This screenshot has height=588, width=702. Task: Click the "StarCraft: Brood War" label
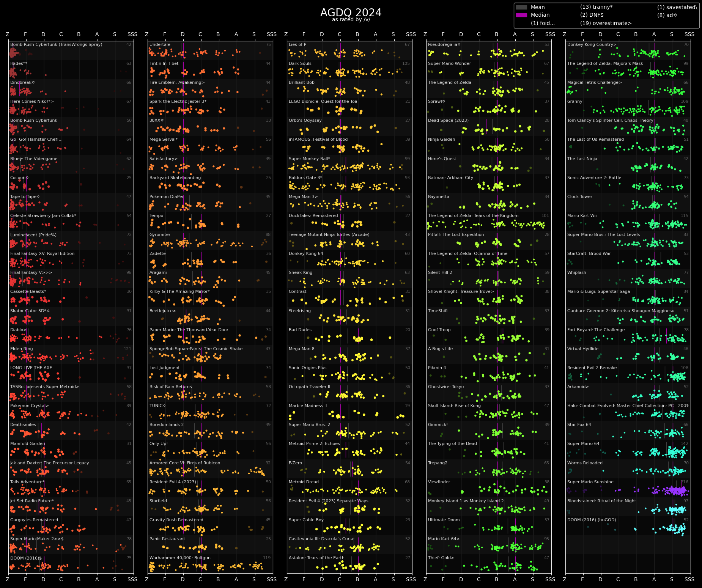tap(589, 254)
